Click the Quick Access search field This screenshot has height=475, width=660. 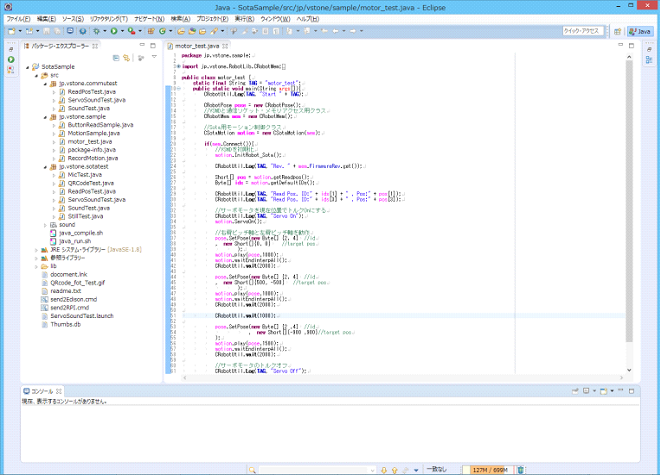tap(583, 31)
